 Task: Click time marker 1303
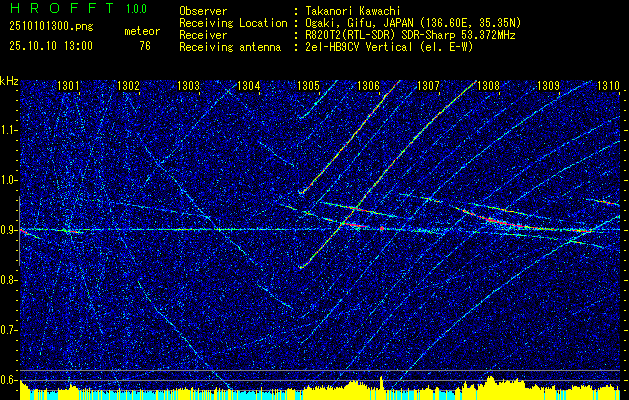coord(189,85)
